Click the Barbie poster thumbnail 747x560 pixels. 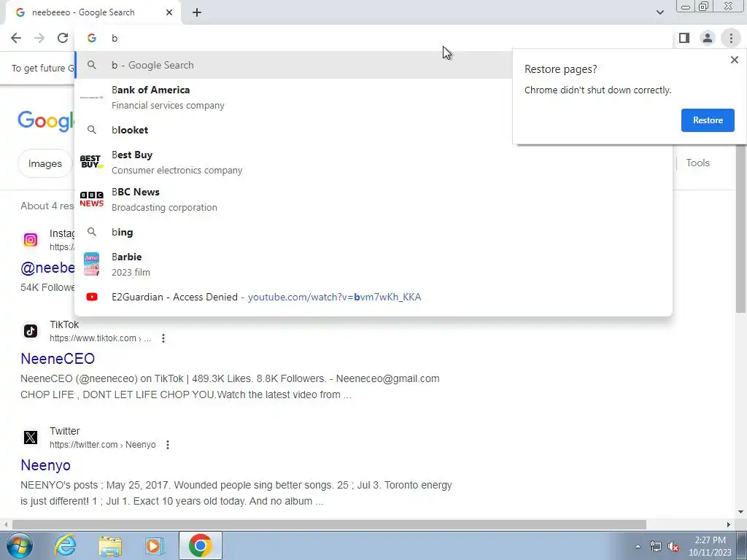point(91,264)
